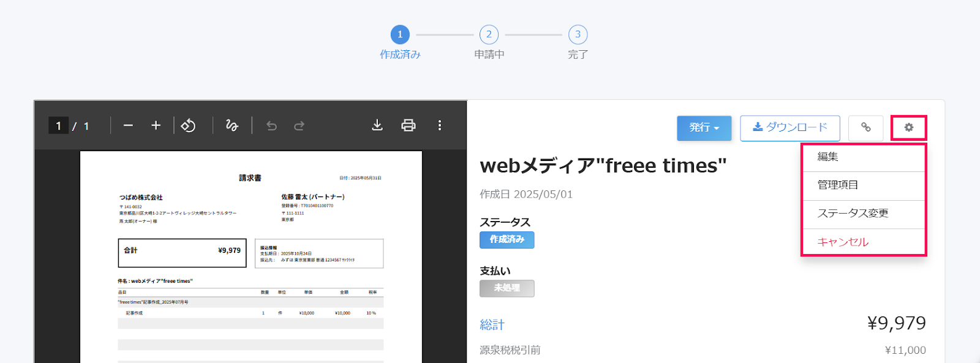Select ステータス変更 menu entry
The width and height of the screenshot is (980, 363).
864,214
